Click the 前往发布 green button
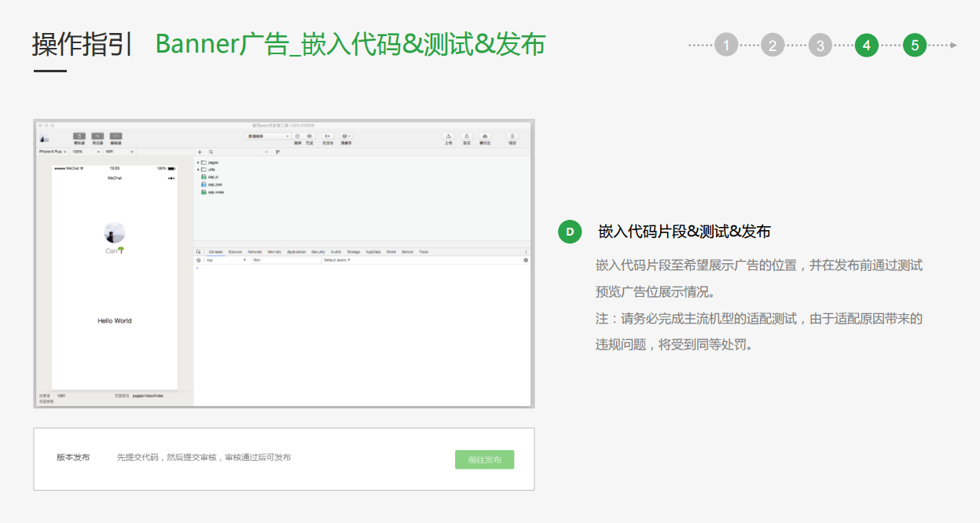 pos(484,459)
